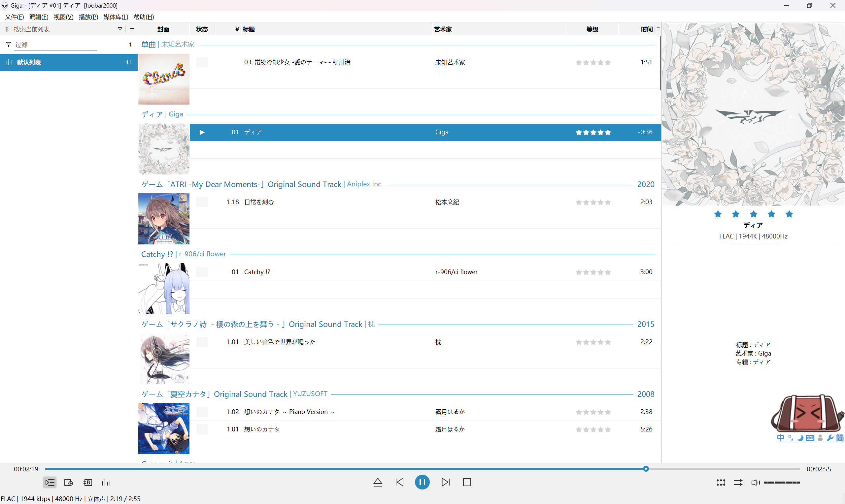Click the large ディア album art panel
845x504 pixels.
(x=753, y=114)
